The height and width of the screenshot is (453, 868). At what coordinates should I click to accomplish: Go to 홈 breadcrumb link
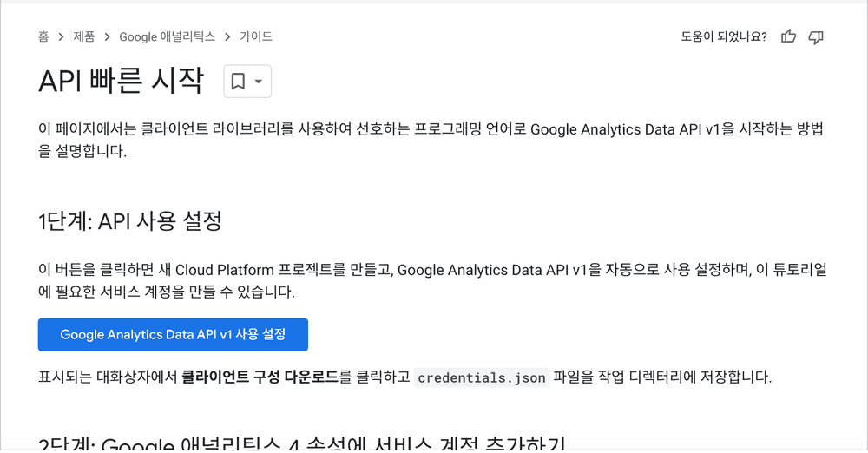coord(43,36)
